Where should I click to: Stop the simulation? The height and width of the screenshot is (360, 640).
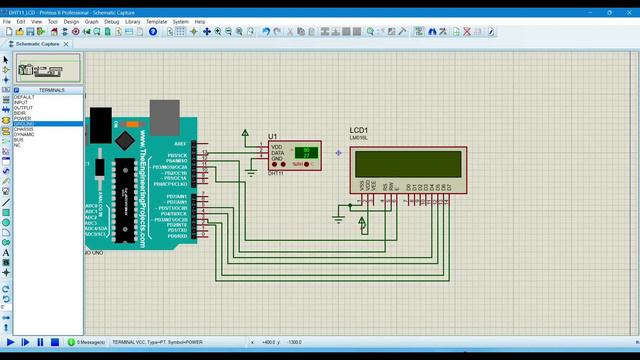(55, 342)
